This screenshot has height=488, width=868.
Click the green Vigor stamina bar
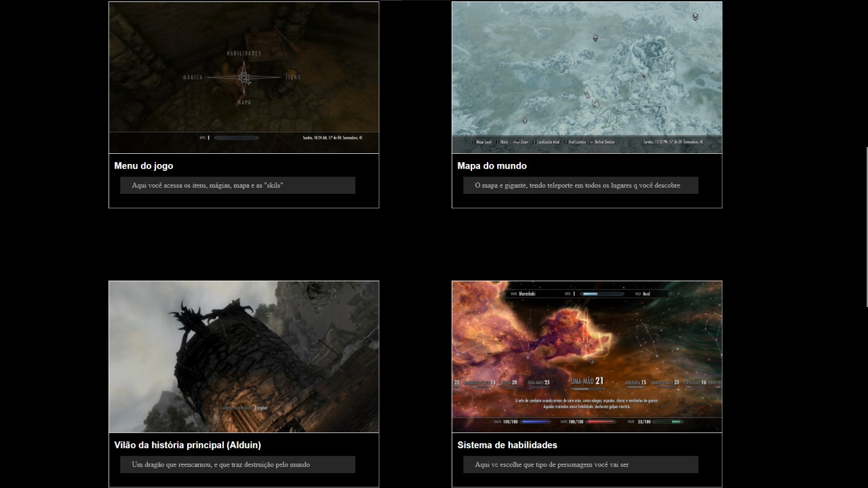pos(668,421)
